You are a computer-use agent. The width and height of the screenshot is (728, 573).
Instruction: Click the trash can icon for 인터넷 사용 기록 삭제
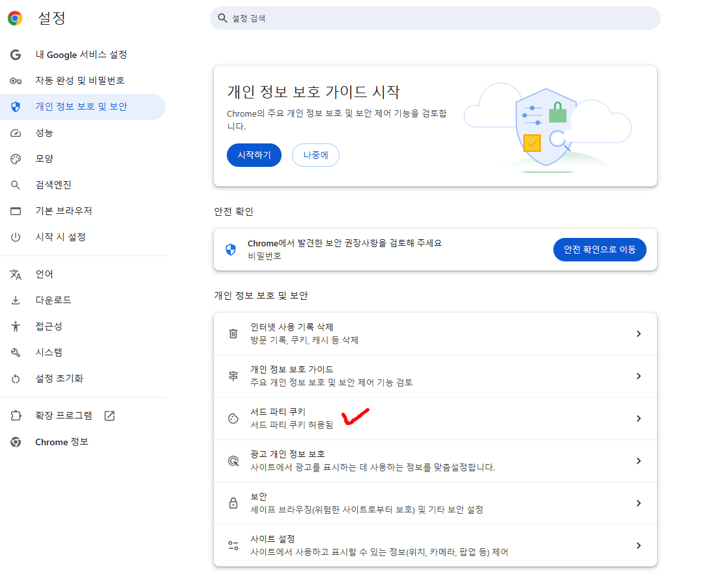233,333
